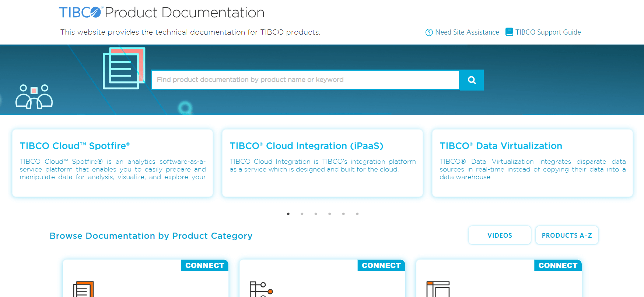This screenshot has width=644, height=297.
Task: Open the TIBCO Cloud Integration (iPaaS) title
Action: pyautogui.click(x=307, y=146)
